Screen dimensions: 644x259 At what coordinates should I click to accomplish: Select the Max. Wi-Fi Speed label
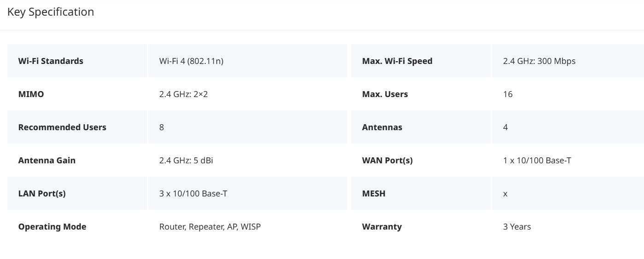click(x=397, y=61)
